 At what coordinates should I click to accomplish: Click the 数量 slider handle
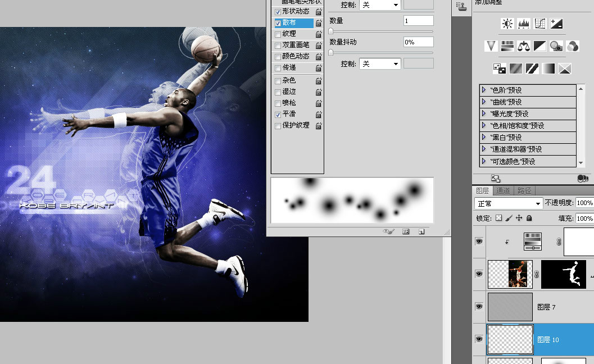(330, 31)
